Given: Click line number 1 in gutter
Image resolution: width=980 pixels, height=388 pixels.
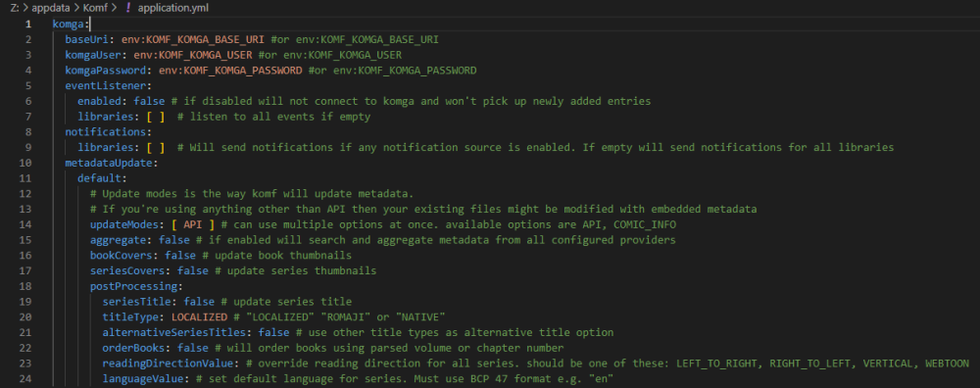Looking at the screenshot, I should point(27,24).
